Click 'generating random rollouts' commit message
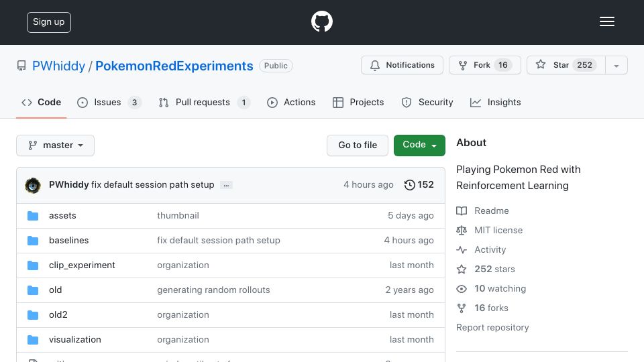 pos(213,290)
